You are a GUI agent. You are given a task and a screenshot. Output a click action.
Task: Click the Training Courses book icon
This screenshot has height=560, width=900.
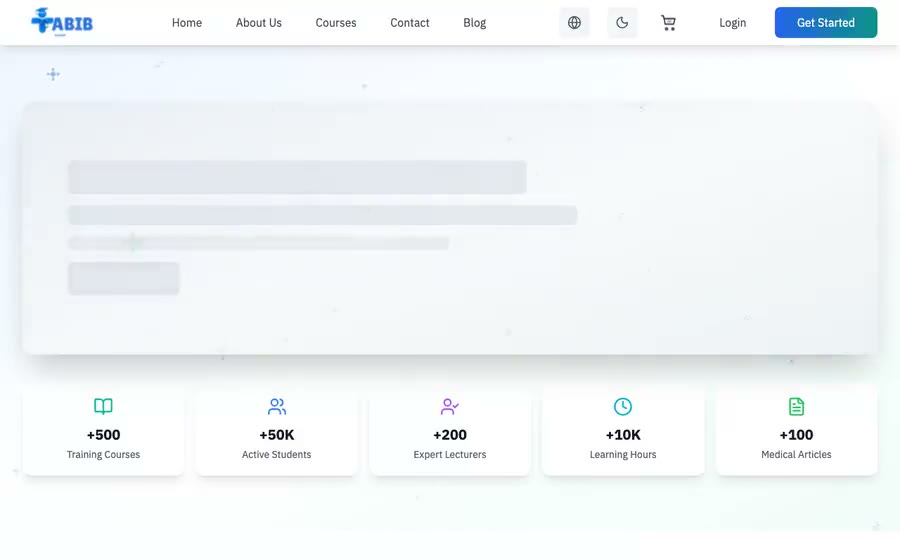pyautogui.click(x=103, y=406)
